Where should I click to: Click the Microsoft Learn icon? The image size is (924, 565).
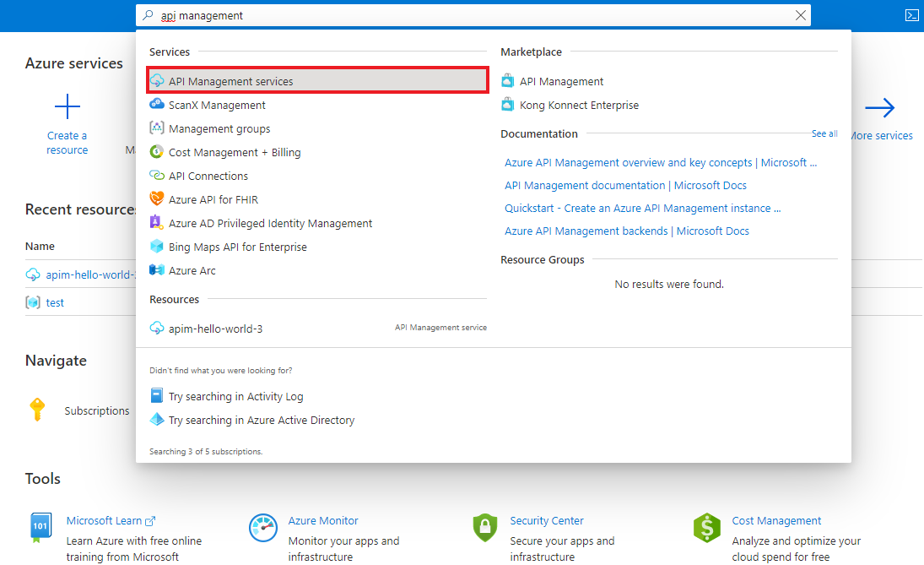40,527
